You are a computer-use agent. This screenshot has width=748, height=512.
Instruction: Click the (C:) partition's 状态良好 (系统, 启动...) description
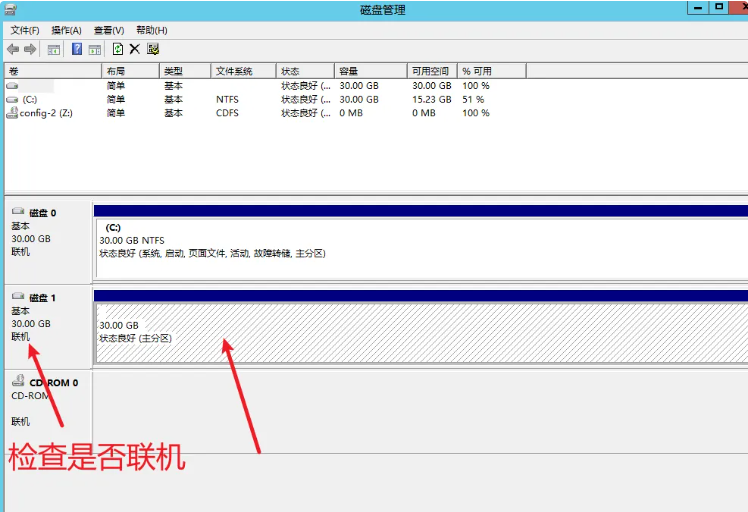212,253
